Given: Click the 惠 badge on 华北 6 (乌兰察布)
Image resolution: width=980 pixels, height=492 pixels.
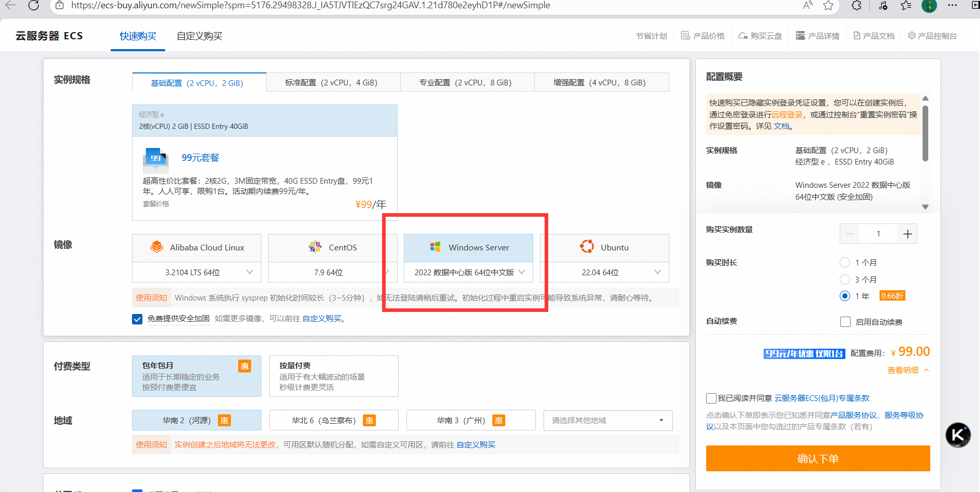Looking at the screenshot, I should pos(369,420).
